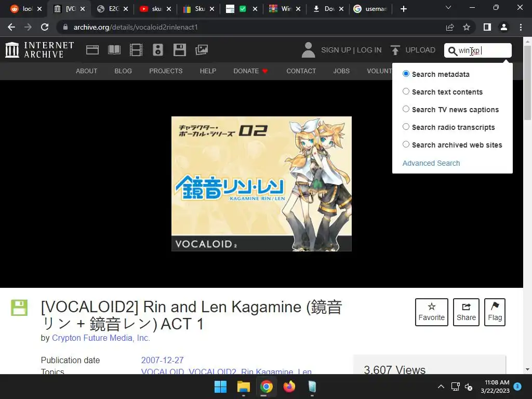Click the scrollbar down arrow
The height and width of the screenshot is (399, 532).
click(528, 369)
